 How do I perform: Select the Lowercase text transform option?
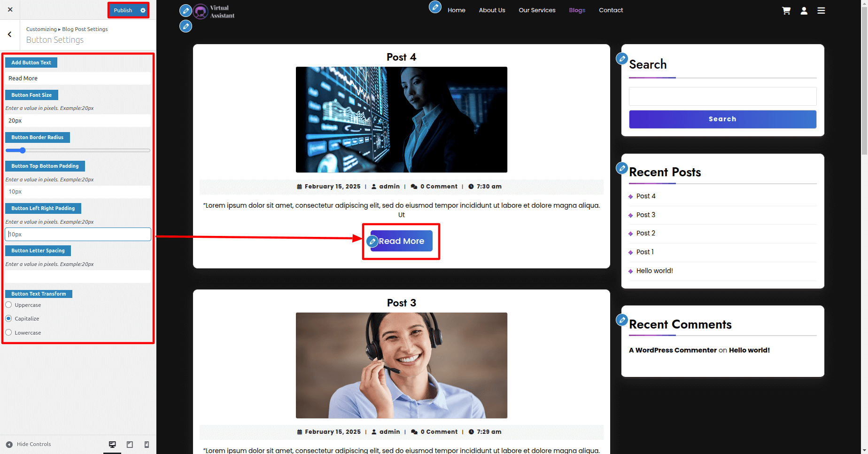(x=8, y=333)
